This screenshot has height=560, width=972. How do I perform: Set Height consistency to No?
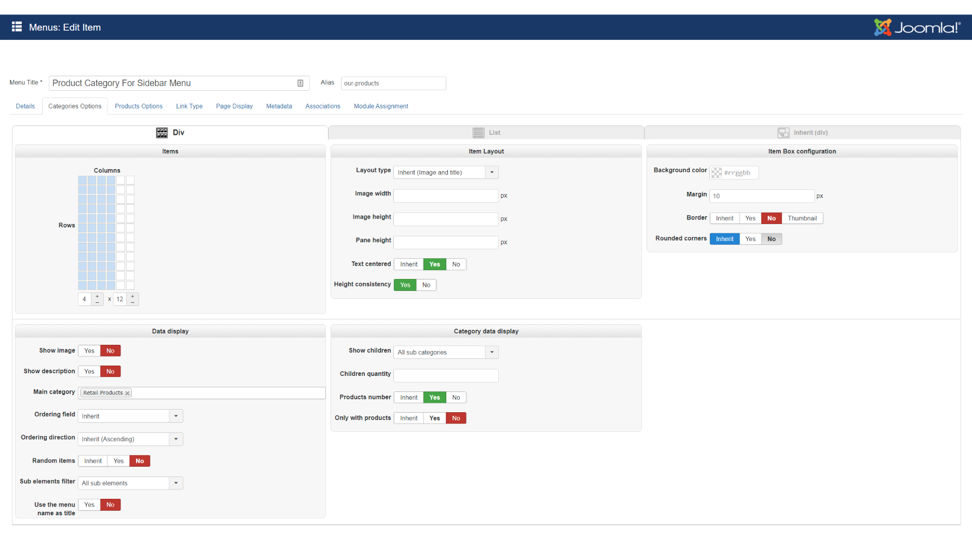(426, 285)
